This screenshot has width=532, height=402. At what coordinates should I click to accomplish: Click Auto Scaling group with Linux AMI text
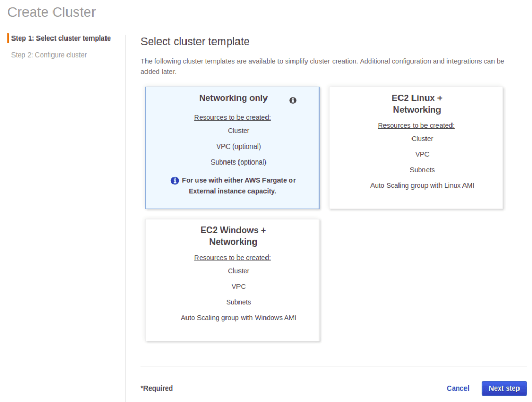422,186
